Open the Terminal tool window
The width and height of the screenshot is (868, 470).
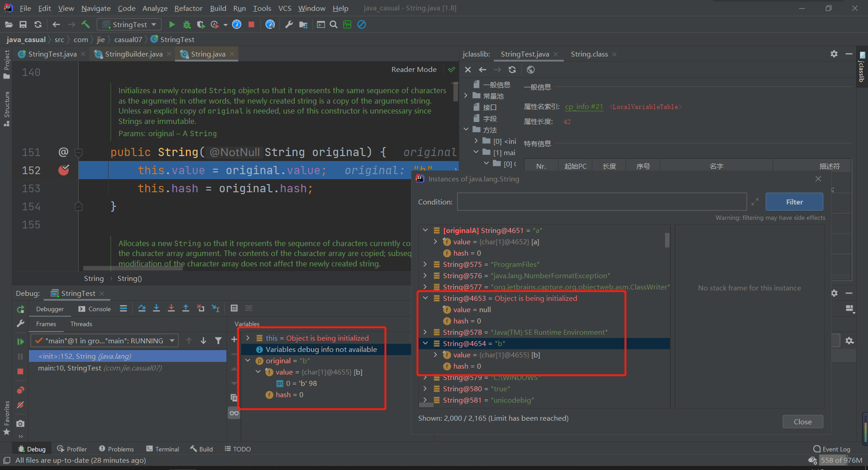coord(163,449)
